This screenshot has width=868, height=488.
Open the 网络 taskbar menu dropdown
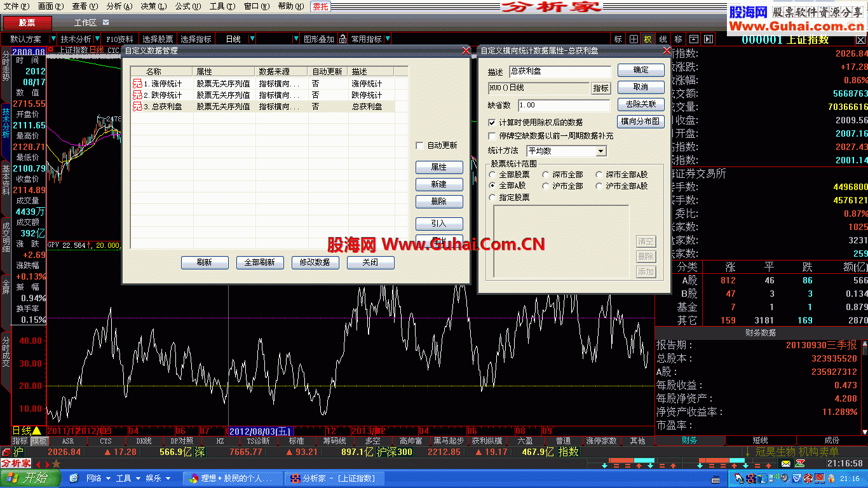click(109, 478)
